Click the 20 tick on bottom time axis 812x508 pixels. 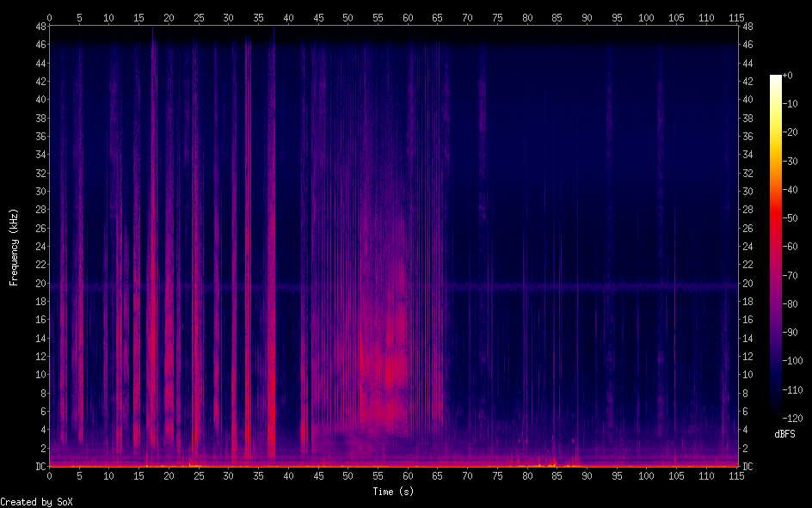pyautogui.click(x=169, y=475)
